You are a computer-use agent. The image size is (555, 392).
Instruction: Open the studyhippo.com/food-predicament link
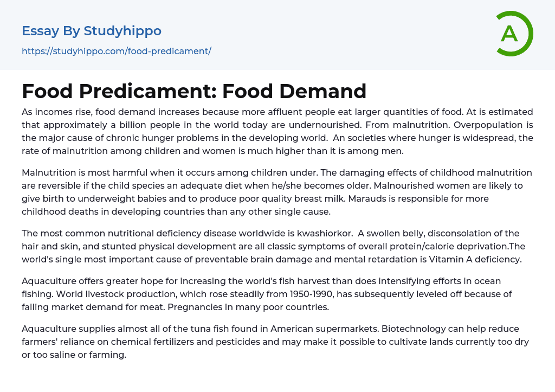(x=116, y=51)
